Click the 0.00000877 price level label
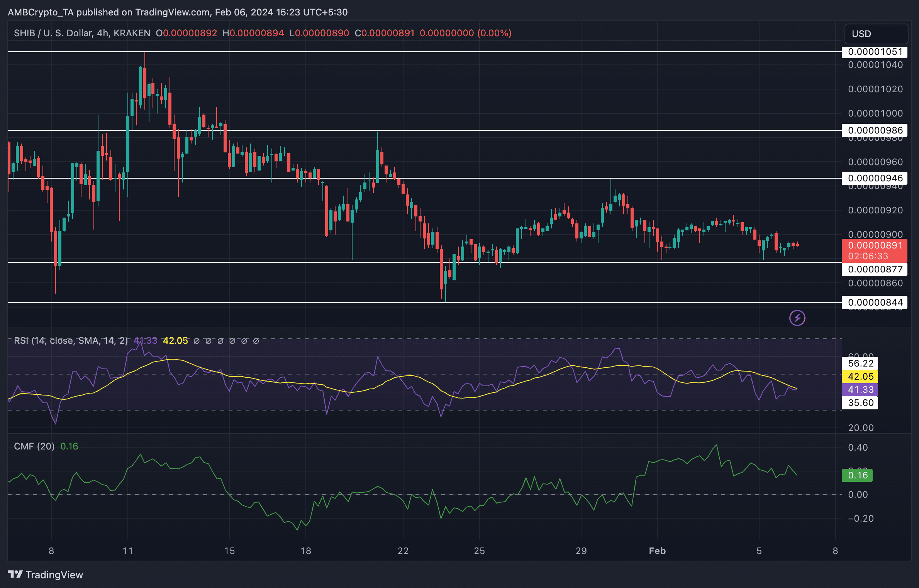 point(875,269)
